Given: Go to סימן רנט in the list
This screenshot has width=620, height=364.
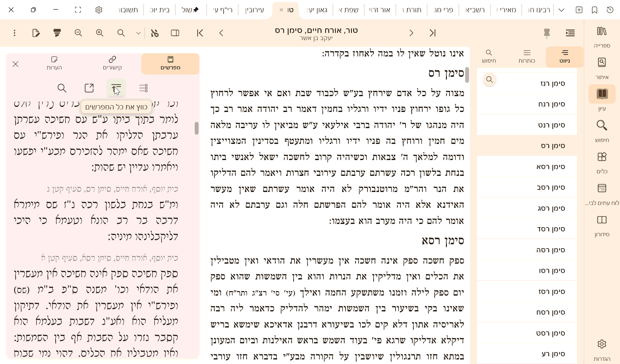Looking at the screenshot, I should point(527,125).
